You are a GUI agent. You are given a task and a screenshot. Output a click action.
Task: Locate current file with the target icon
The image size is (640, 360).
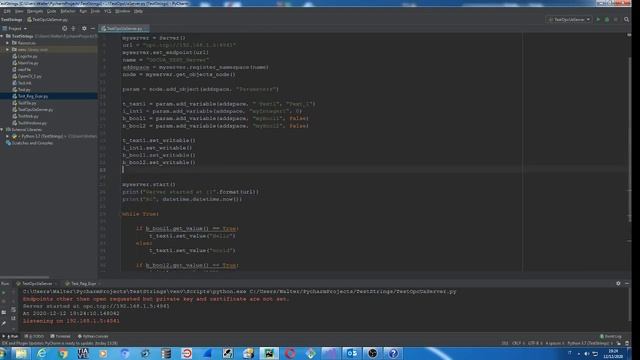coord(64,29)
